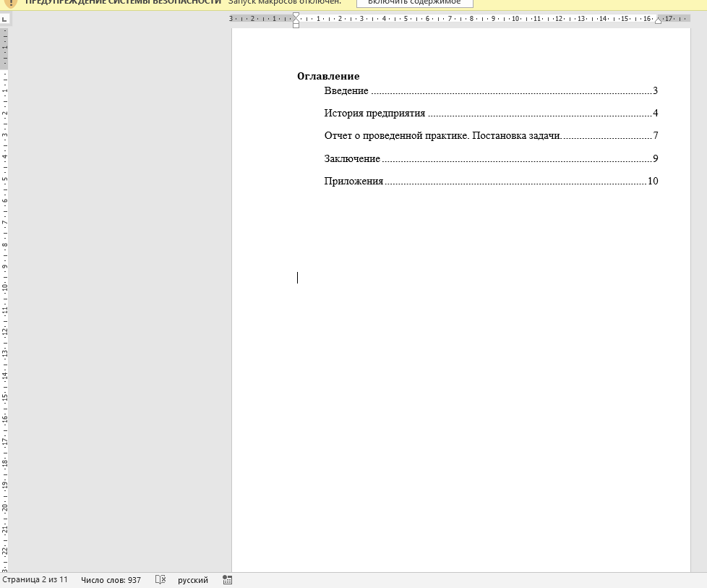707x588 pixels.
Task: Click the security warning exclamation icon
Action: coord(11,2)
